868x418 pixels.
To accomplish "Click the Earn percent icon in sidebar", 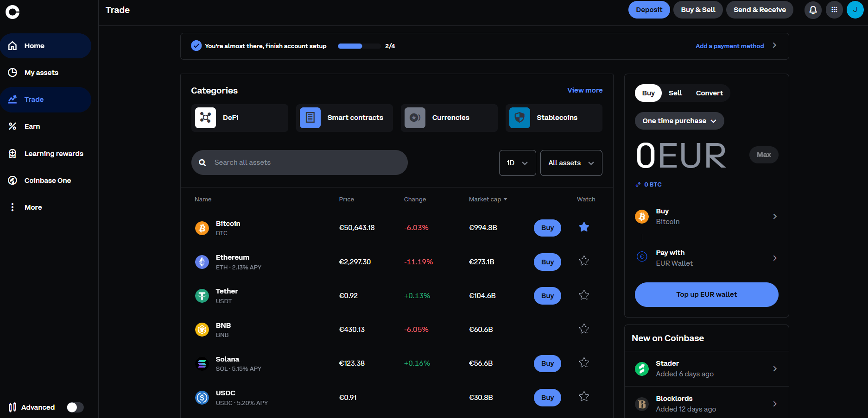I will 13,126.
